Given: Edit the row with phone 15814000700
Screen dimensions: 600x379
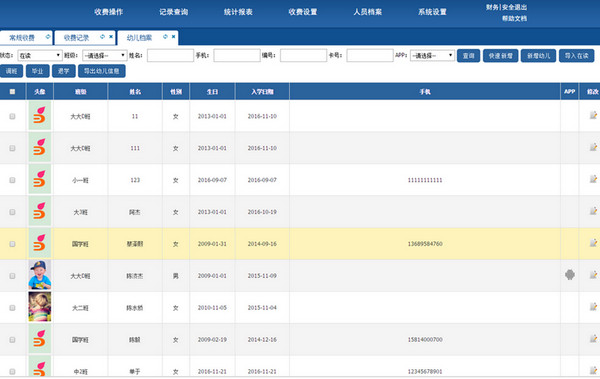Looking at the screenshot, I should coord(593,338).
